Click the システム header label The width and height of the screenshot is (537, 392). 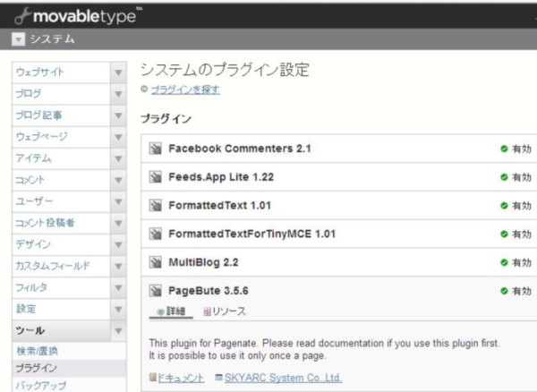[x=52, y=39]
